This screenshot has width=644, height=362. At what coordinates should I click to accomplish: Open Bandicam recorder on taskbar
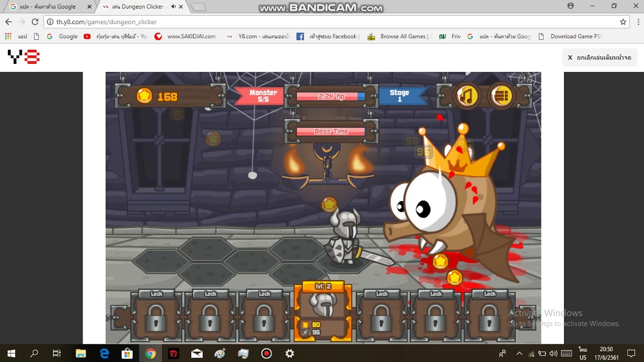(x=267, y=353)
